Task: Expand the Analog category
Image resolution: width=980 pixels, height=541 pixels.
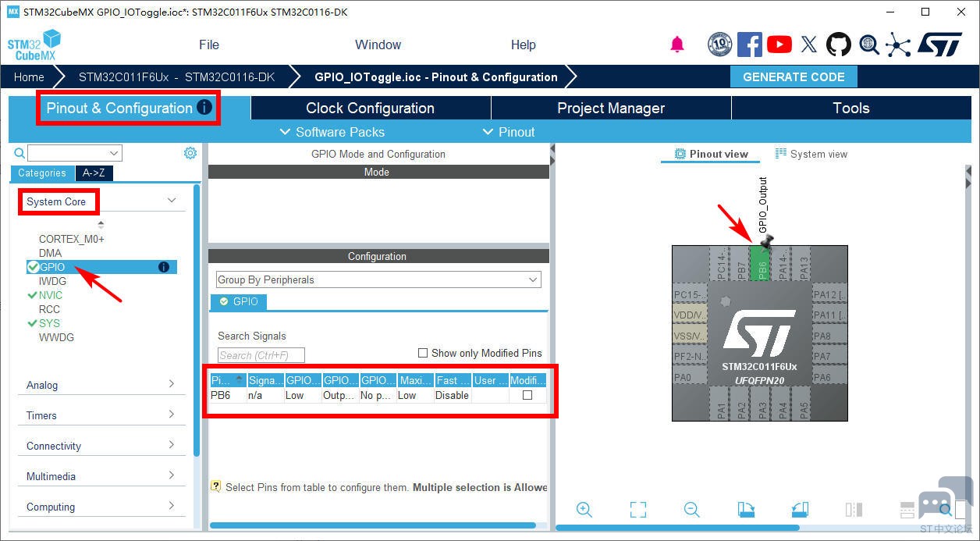Action: pyautogui.click(x=172, y=384)
